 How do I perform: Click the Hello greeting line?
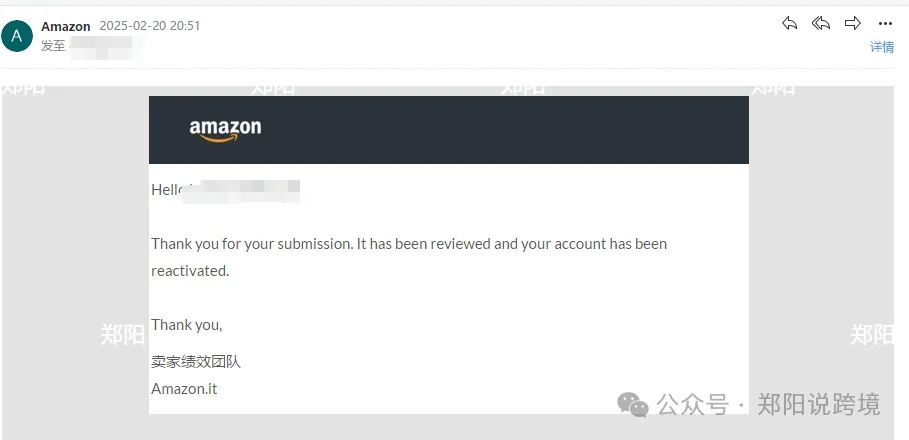(x=226, y=190)
